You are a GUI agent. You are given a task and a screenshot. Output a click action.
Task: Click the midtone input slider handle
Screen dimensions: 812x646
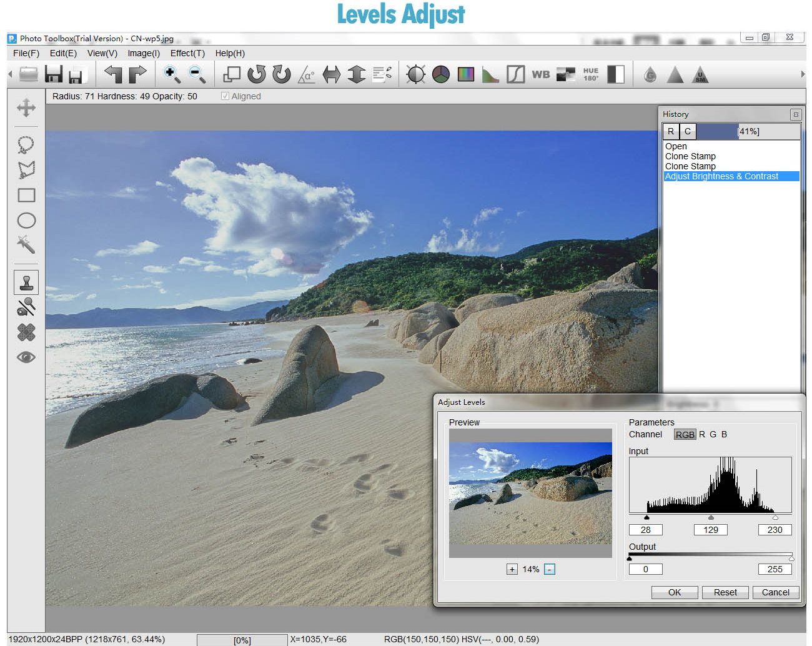pos(711,517)
